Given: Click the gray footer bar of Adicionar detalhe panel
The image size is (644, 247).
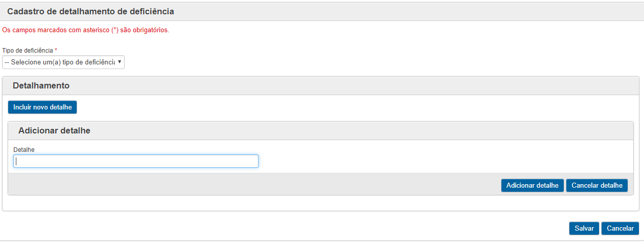Looking at the screenshot, I should (256, 184).
